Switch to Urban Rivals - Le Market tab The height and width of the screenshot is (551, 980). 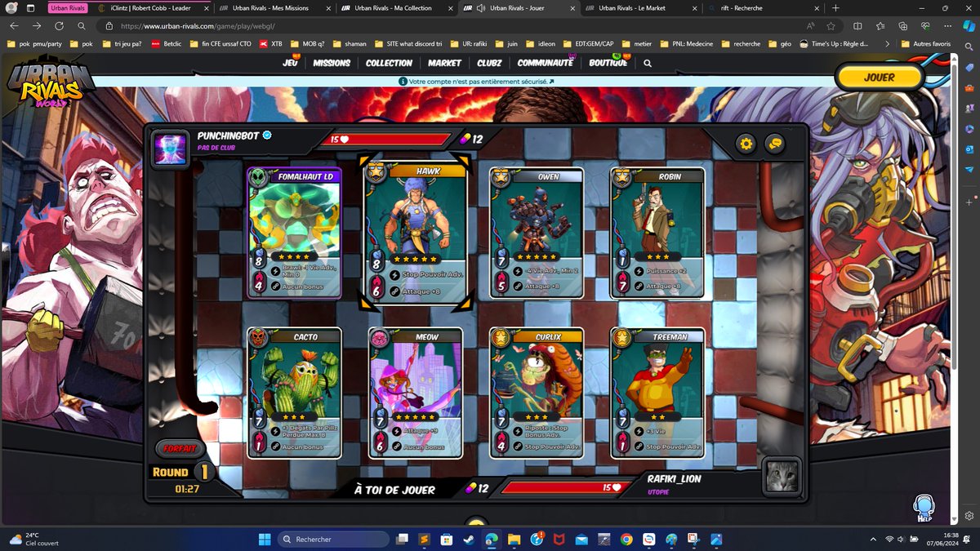click(x=639, y=7)
